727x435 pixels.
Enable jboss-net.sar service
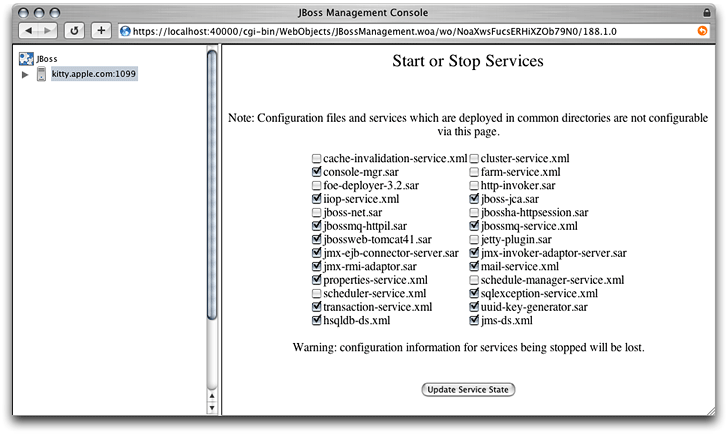(x=316, y=212)
